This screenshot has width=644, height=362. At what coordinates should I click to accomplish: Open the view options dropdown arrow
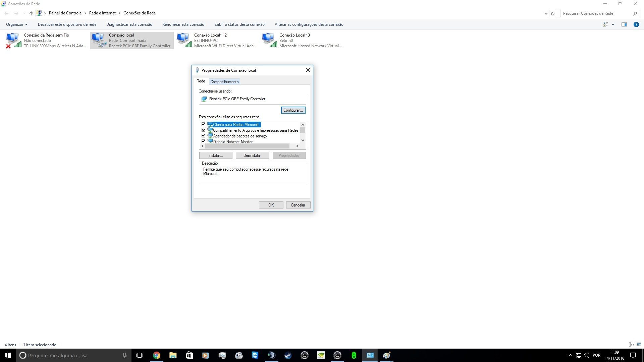click(613, 24)
